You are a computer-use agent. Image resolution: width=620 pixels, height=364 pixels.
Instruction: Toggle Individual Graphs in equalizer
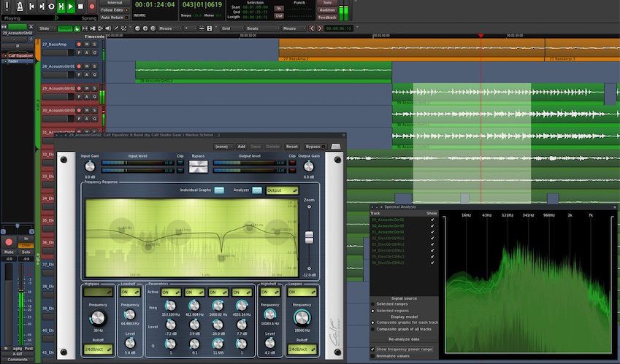point(219,190)
